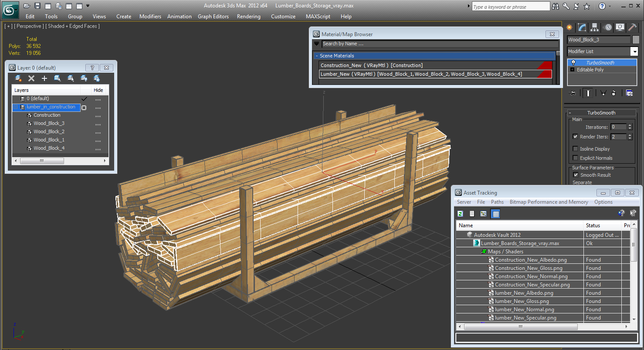Click Delete Layer X icon
Viewport: 644px width, 350px height.
pos(31,78)
